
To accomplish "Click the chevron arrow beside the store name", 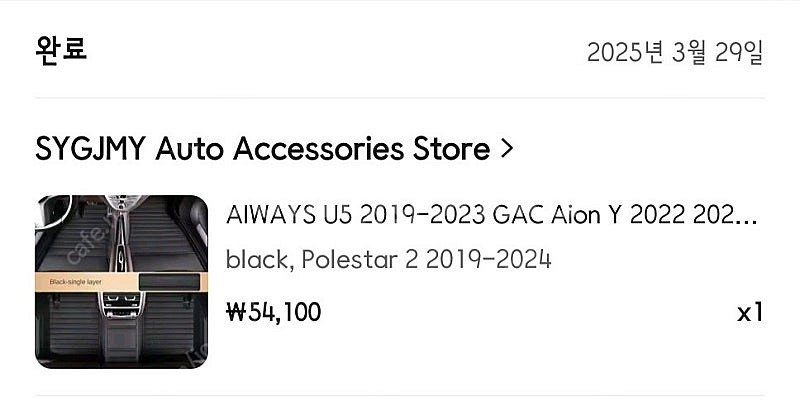I will 506,149.
